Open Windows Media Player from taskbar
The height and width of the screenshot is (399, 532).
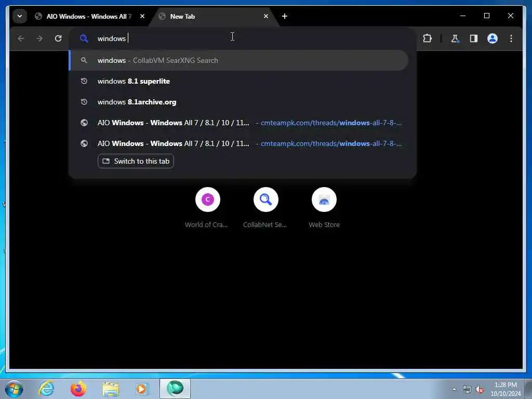click(142, 389)
